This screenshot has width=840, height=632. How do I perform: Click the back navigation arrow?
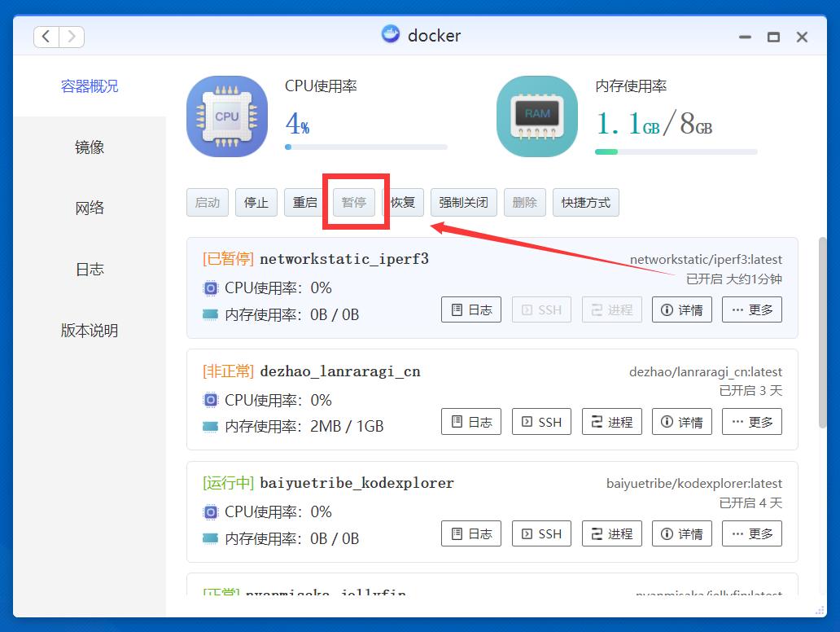point(46,36)
